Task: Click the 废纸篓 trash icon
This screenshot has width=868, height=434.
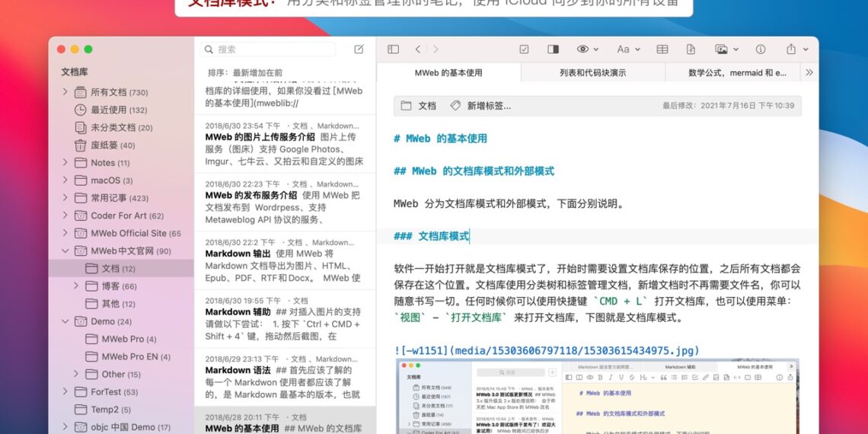Action: tap(80, 145)
